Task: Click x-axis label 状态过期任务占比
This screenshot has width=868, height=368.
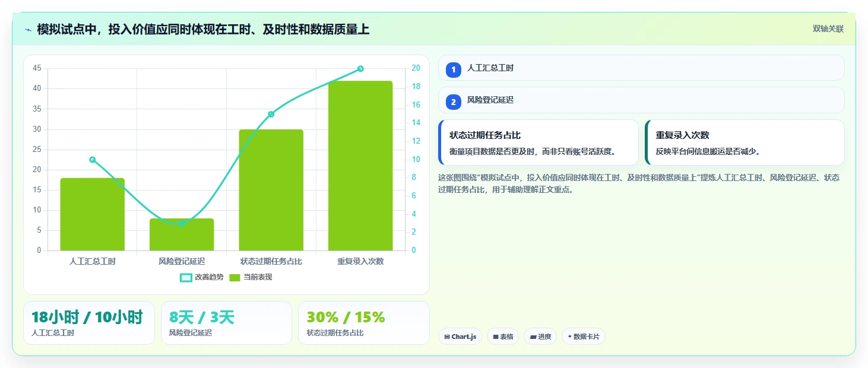Action: click(x=271, y=261)
